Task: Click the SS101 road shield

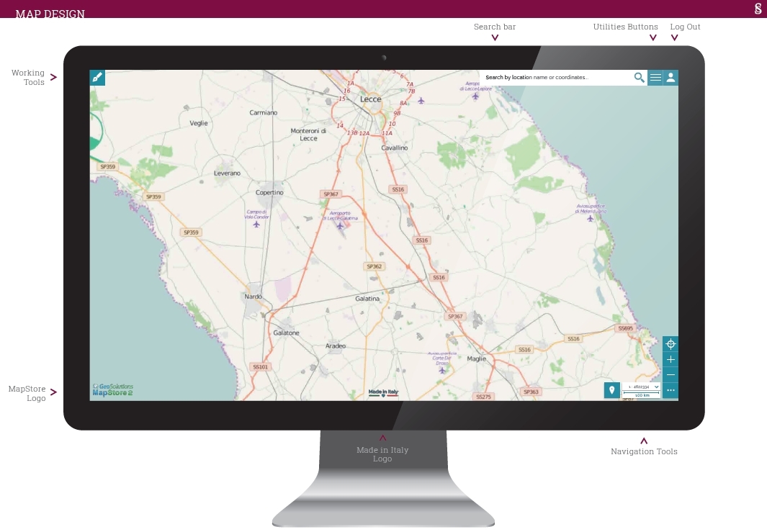Action: point(260,366)
